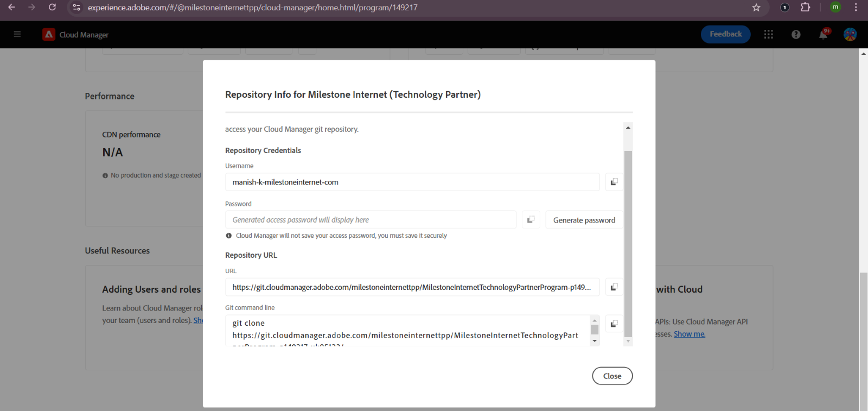Image resolution: width=868 pixels, height=411 pixels.
Task: Click the git command box scroll up arrow
Action: coord(595,320)
